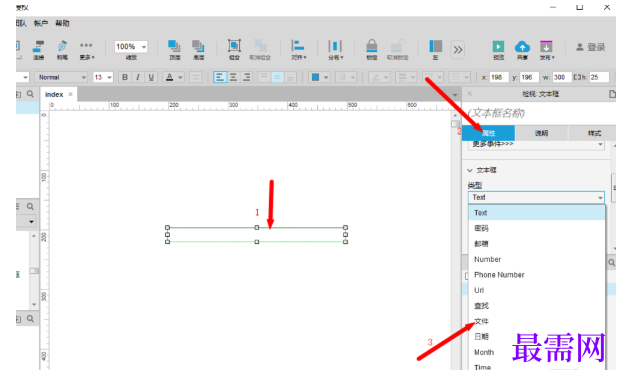The height and width of the screenshot is (379, 624).
Task: Click the user Login (登录) button
Action: [591, 47]
